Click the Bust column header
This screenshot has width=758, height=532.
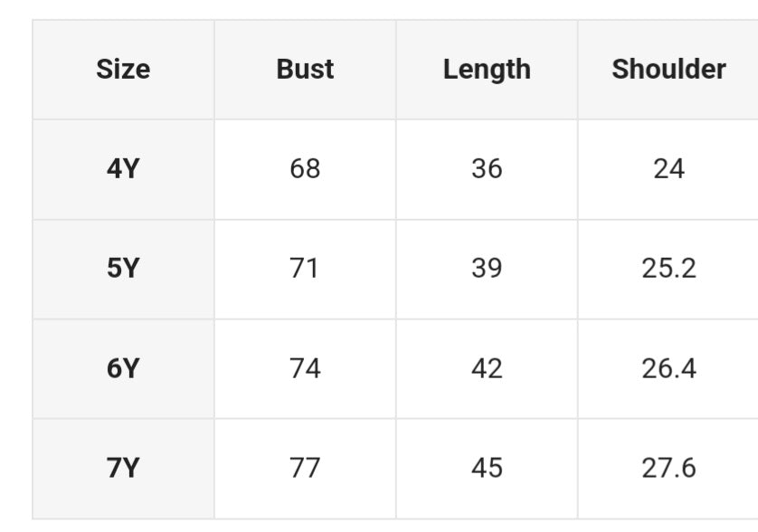305,70
